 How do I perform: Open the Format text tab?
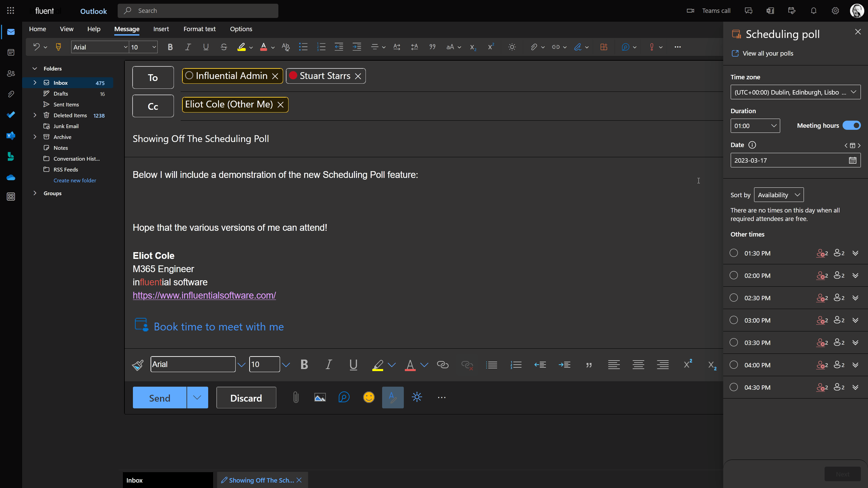(x=199, y=29)
